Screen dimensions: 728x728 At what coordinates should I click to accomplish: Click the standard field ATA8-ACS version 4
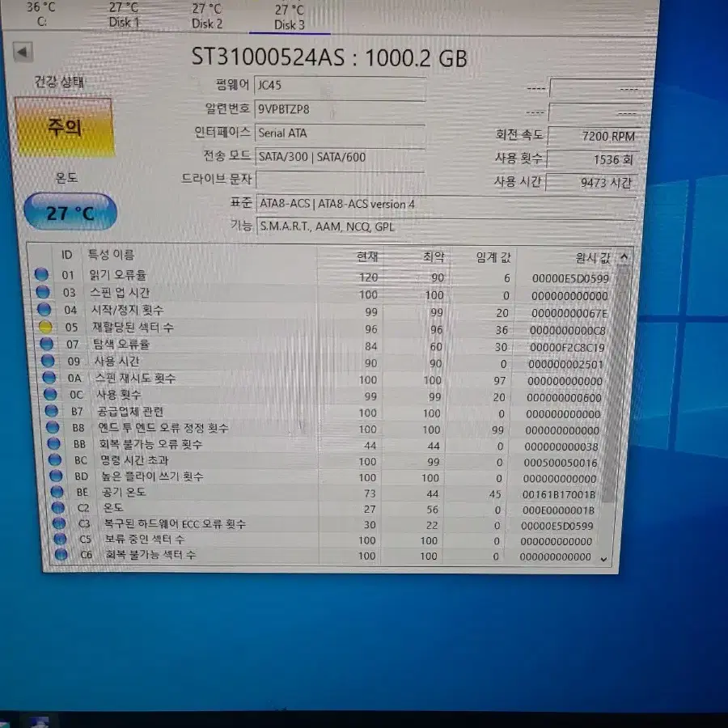coord(446,205)
